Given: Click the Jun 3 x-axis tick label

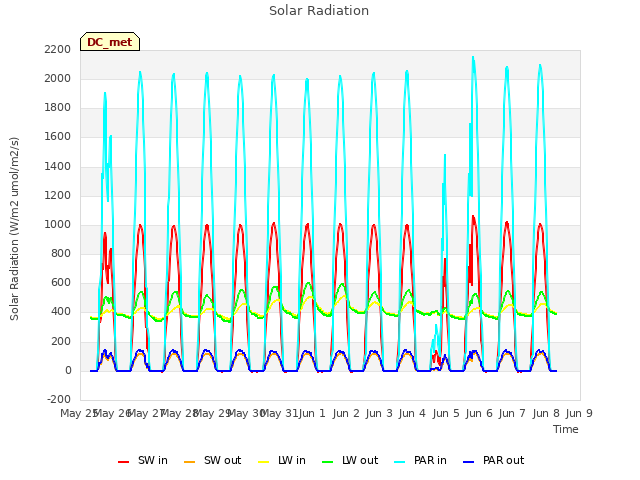Looking at the screenshot, I should [379, 413].
